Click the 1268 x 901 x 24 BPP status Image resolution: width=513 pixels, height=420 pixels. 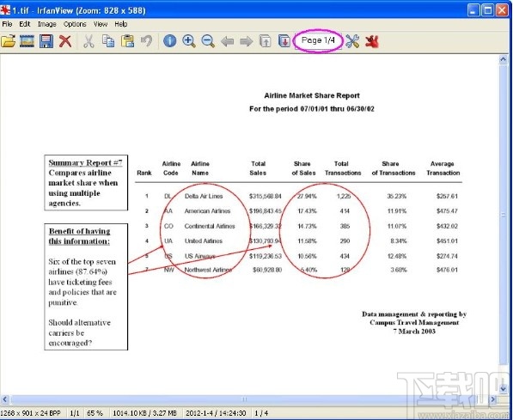(30, 413)
